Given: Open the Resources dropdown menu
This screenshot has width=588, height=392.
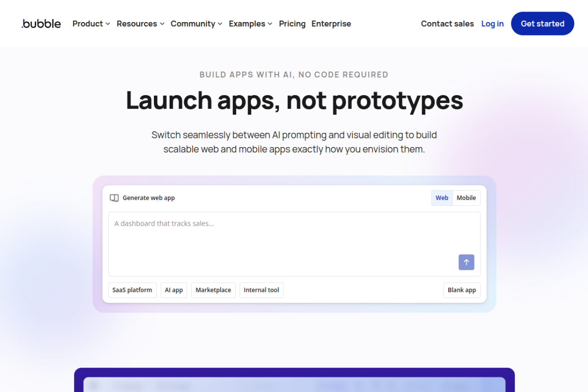Looking at the screenshot, I should [141, 23].
